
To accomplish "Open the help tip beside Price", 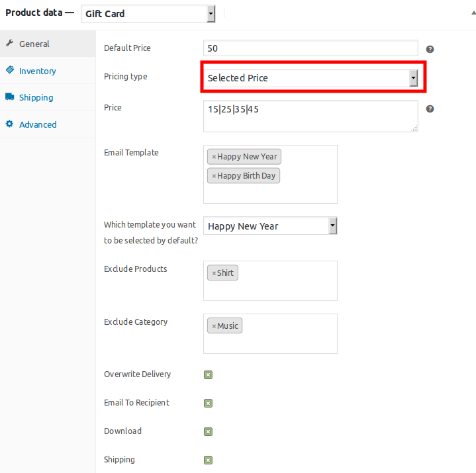I will pos(430,109).
